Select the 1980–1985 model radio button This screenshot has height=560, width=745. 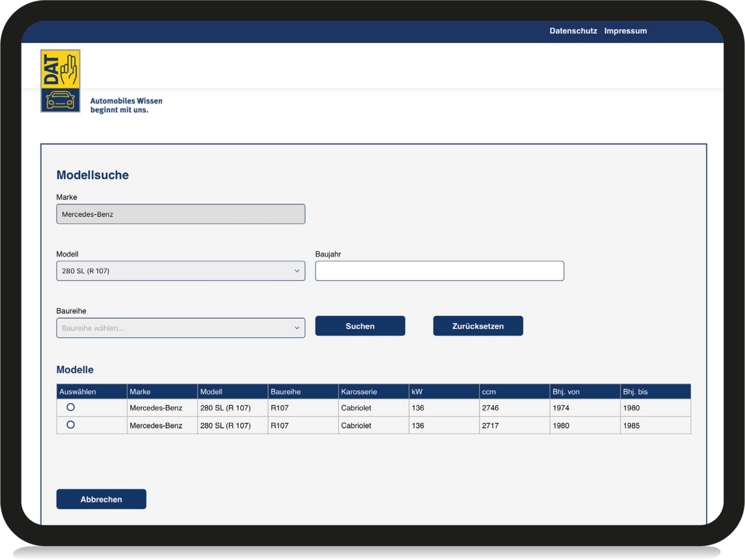[x=70, y=425]
